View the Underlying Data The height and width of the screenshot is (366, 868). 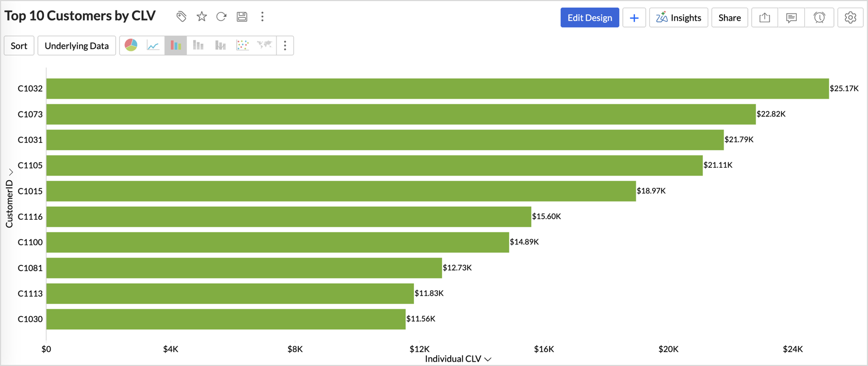tap(76, 45)
